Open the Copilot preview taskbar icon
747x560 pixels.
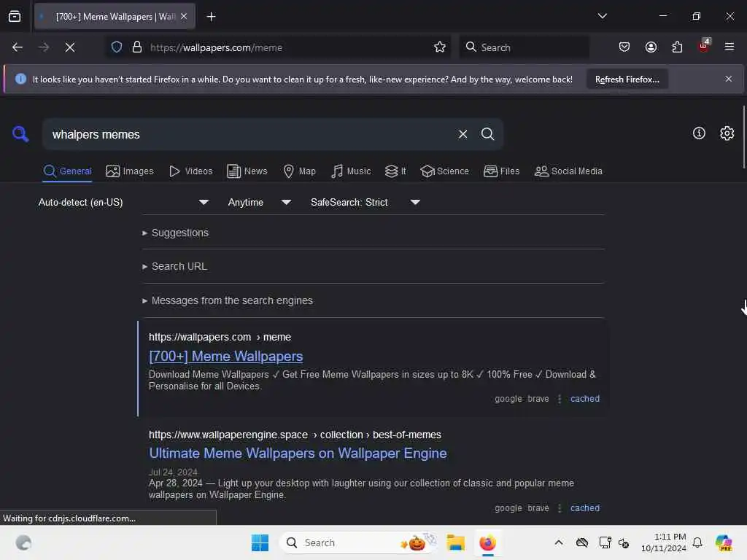(723, 542)
